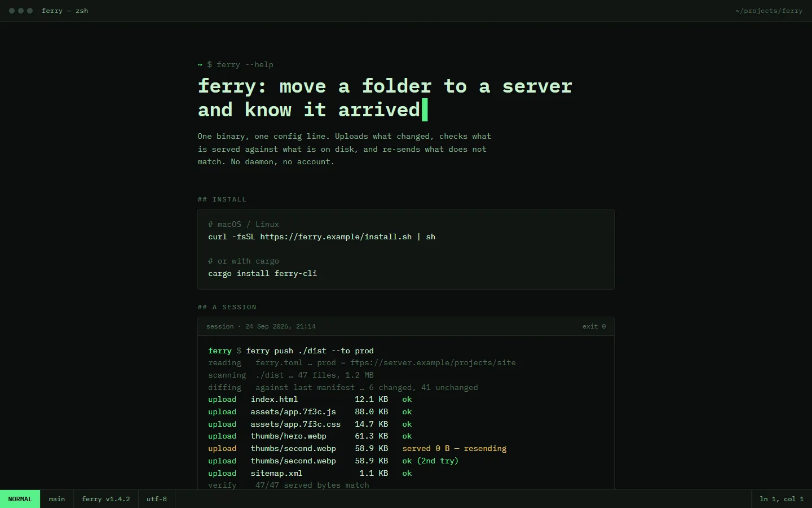Click the main branch status entry
Screen dimensions: 812x508
(x=56, y=499)
